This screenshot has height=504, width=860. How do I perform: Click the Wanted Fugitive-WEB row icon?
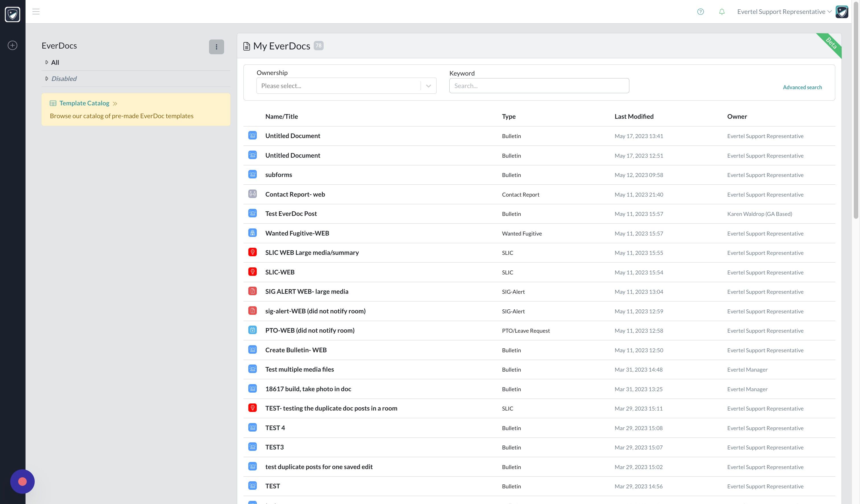(252, 233)
